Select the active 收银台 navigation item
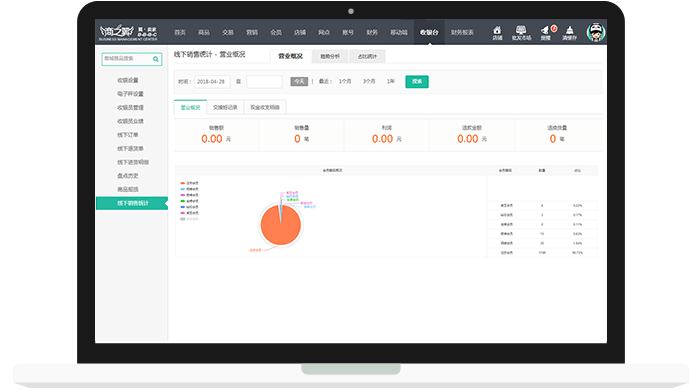700x390 pixels. [x=429, y=32]
